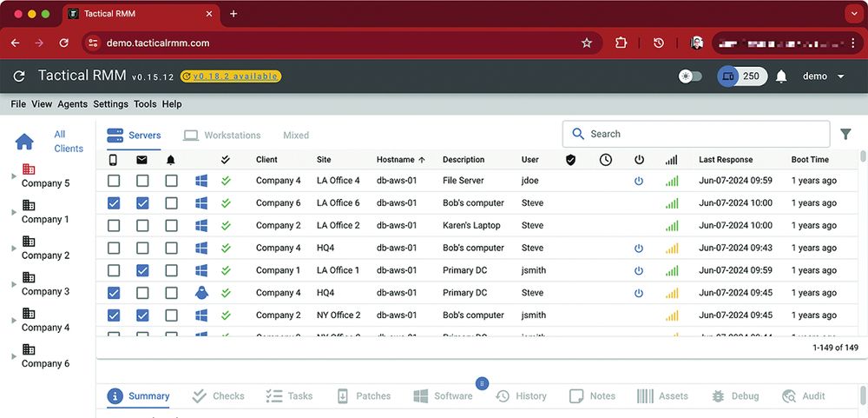The image size is (868, 418).
Task: Click the checks status double-check column header icon
Action: pyautogui.click(x=226, y=160)
